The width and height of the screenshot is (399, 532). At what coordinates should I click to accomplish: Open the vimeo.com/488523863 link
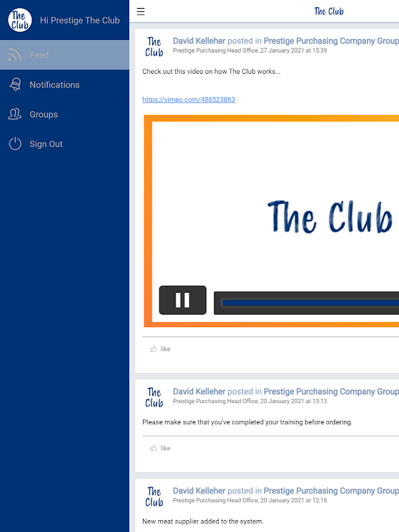[189, 99]
